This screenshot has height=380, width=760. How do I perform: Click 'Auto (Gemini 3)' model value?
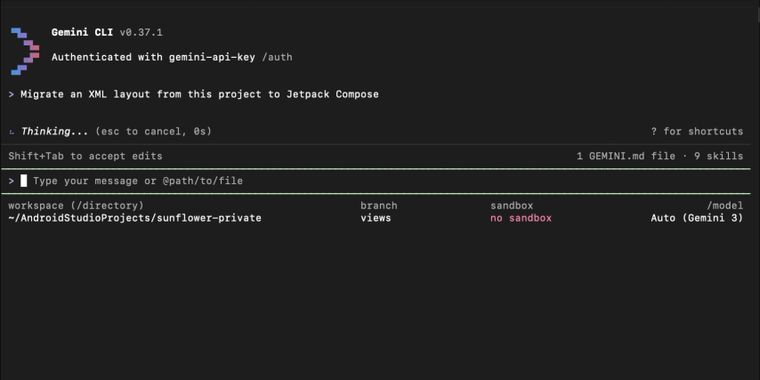pyautogui.click(x=697, y=218)
